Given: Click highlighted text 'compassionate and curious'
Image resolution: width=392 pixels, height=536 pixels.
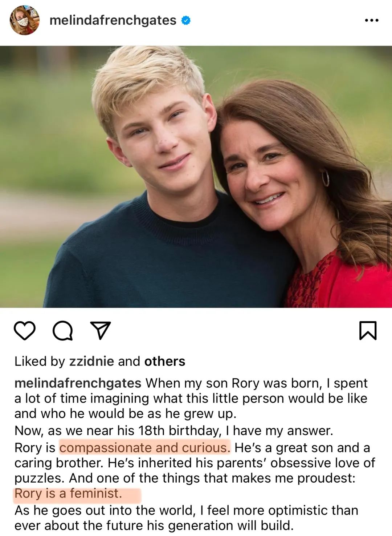Looking at the screenshot, I should pyautogui.click(x=144, y=448).
